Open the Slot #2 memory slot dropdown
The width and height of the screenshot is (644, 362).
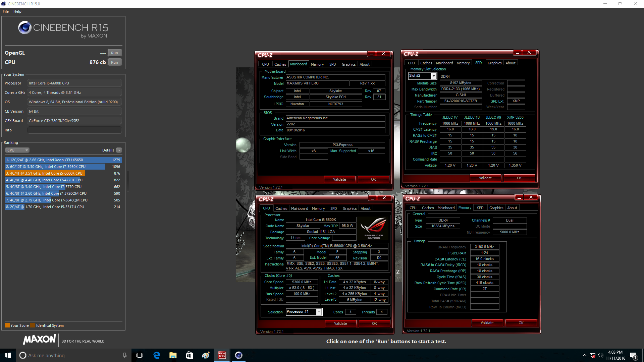433,76
